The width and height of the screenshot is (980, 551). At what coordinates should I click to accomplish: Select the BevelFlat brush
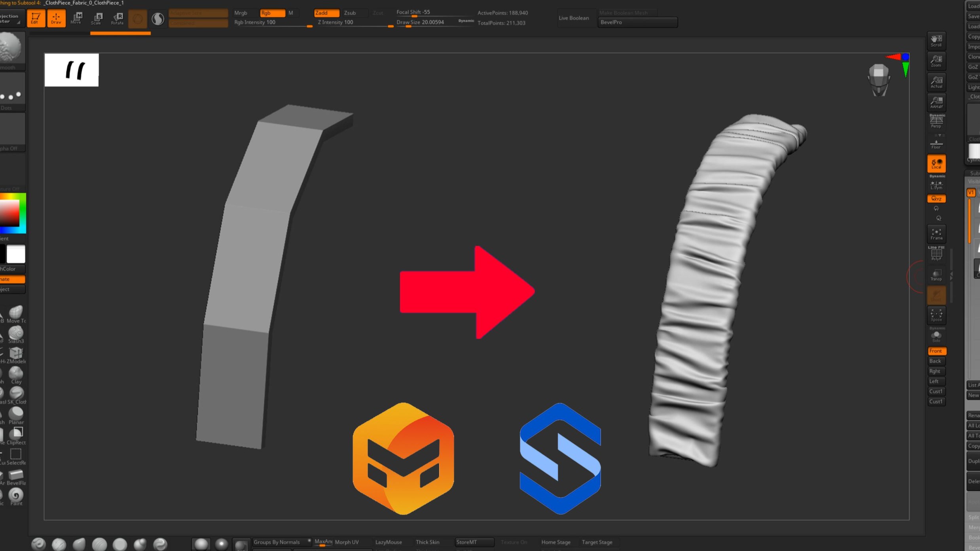pos(16,477)
